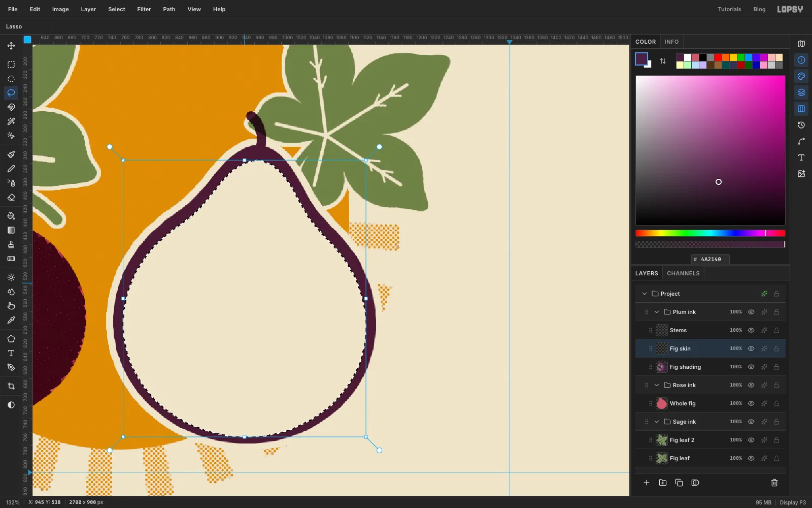Select the Rectangular Marquee tool
Viewport: 812px width, 508px height.
click(x=11, y=65)
